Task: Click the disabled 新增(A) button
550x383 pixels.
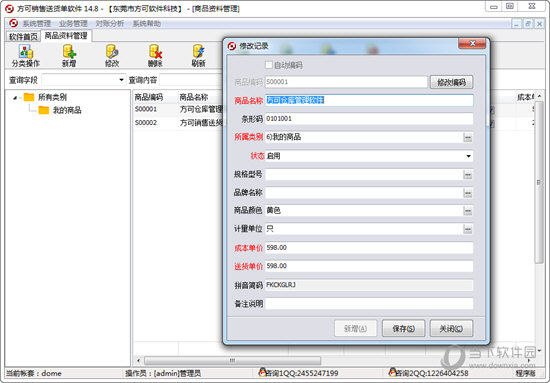Action: (356, 328)
